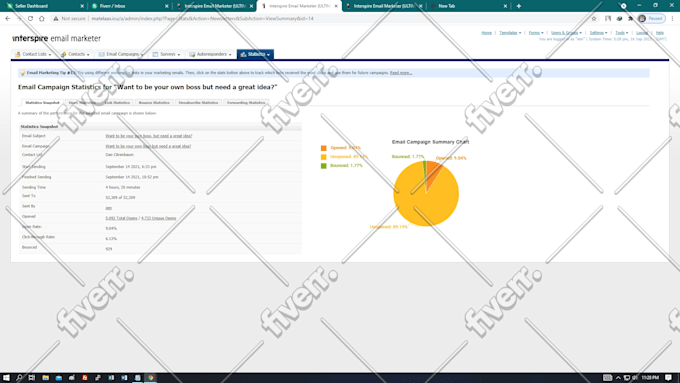Viewport: 680px width, 383px height.
Task: Open the Help link
Action: point(660,33)
